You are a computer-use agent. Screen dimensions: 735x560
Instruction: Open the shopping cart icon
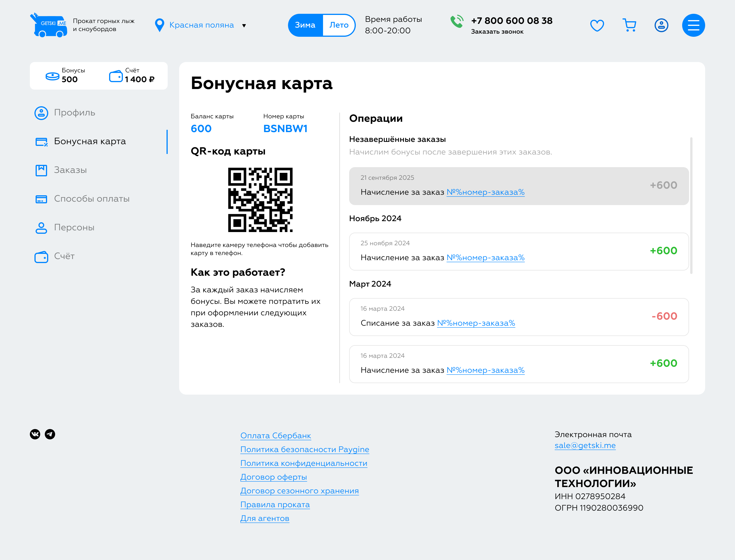[629, 25]
